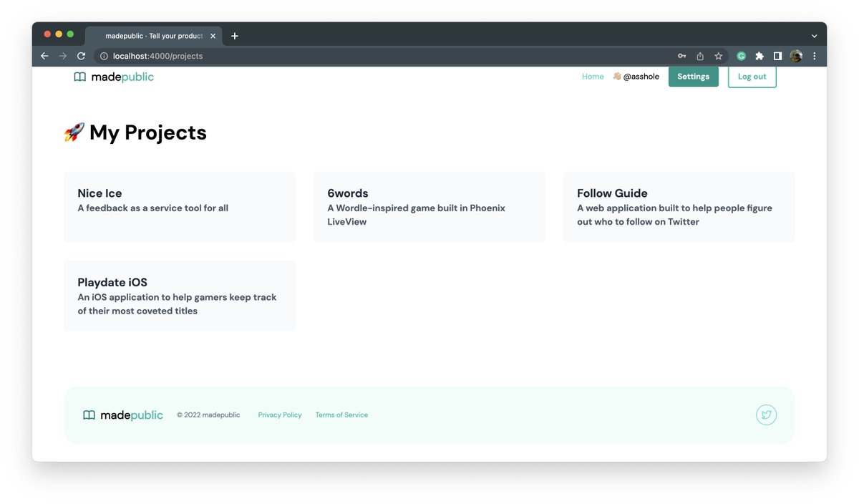Open a new tab with plus icon
Viewport: 859px width, 504px height.
pos(234,36)
